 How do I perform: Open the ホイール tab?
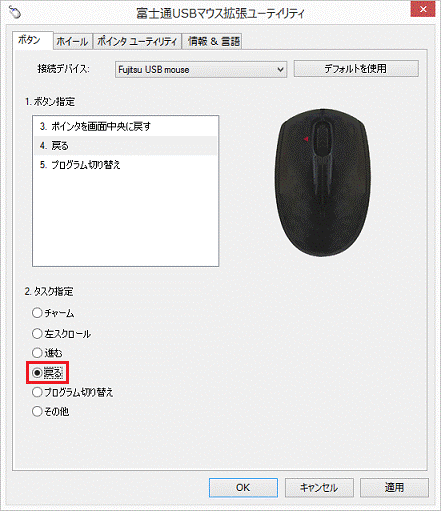[x=73, y=41]
